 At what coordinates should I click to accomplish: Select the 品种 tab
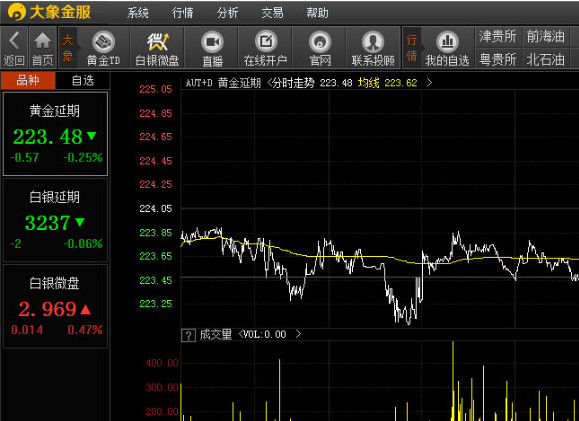pyautogui.click(x=28, y=80)
